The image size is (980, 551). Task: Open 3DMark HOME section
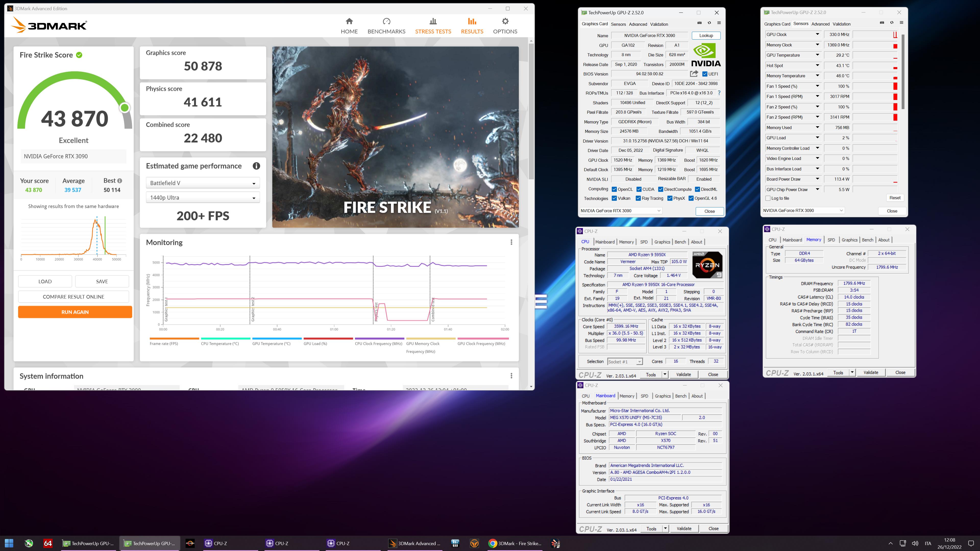[349, 26]
